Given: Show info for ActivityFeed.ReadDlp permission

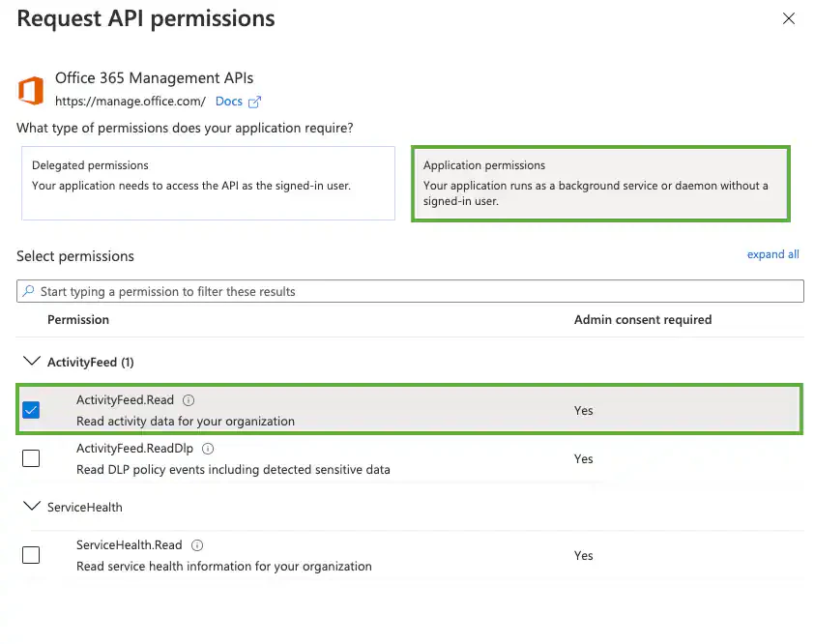Looking at the screenshot, I should pos(208,449).
